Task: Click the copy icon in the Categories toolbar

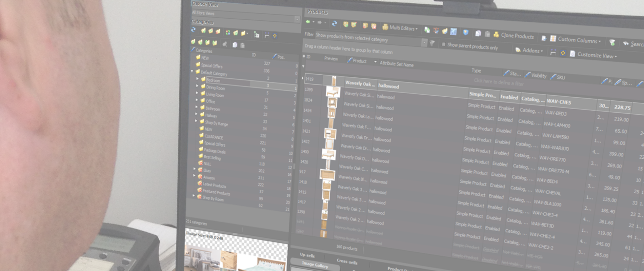Action: click(x=235, y=45)
